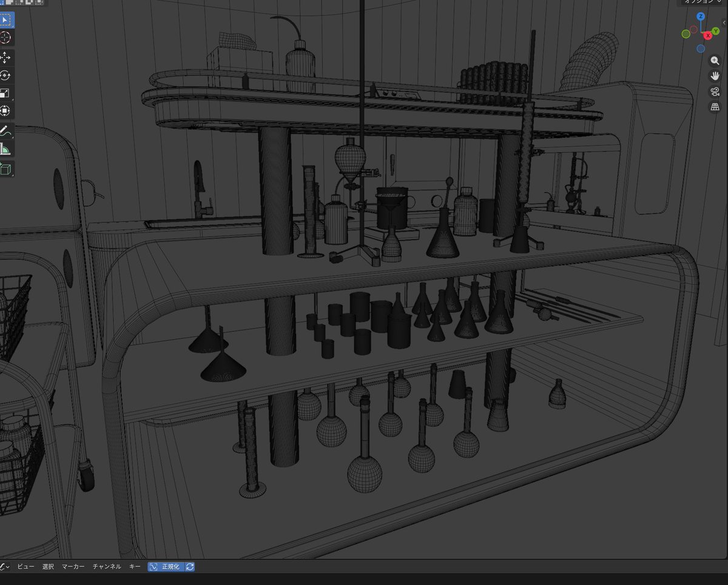Open the オプション dropdown
This screenshot has width=728, height=585.
pyautogui.click(x=703, y=2)
